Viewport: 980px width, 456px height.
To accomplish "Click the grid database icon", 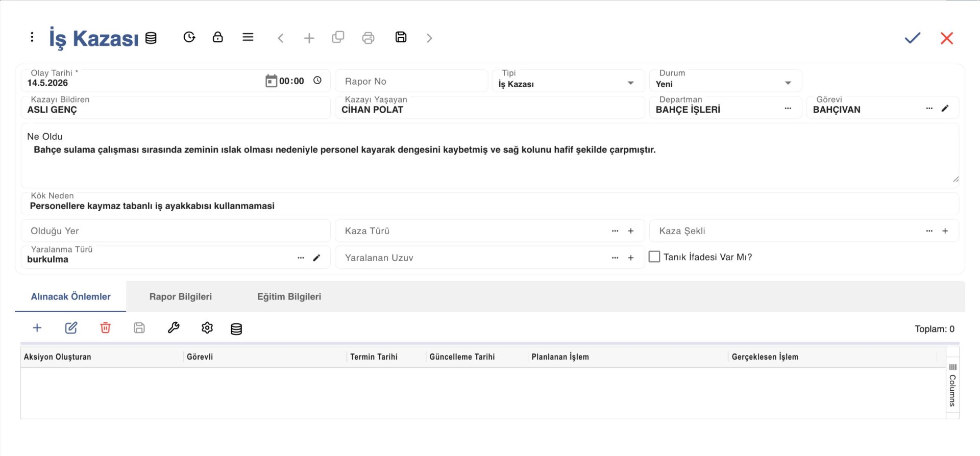I will (236, 329).
